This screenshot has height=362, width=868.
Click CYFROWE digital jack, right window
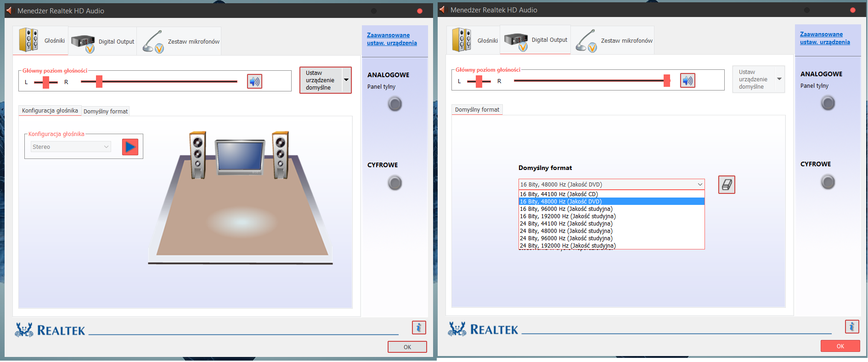[828, 182]
